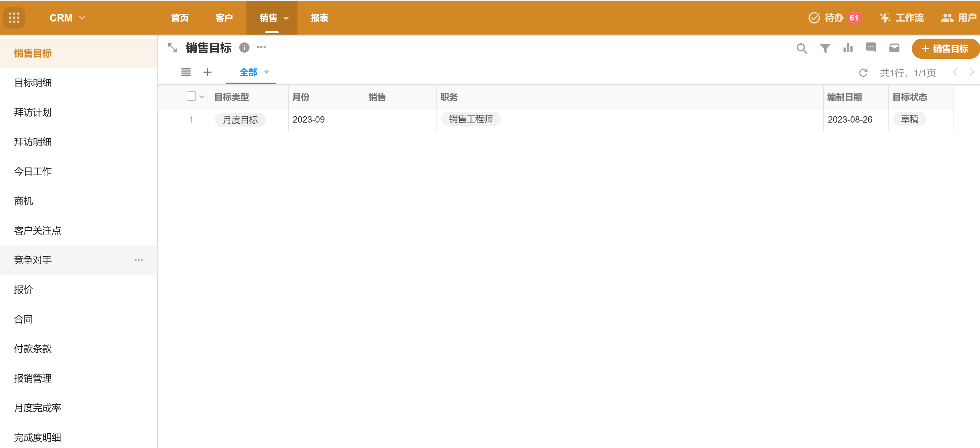
Task: Open the dropdown arrow next to header checkbox
Action: 202,97
